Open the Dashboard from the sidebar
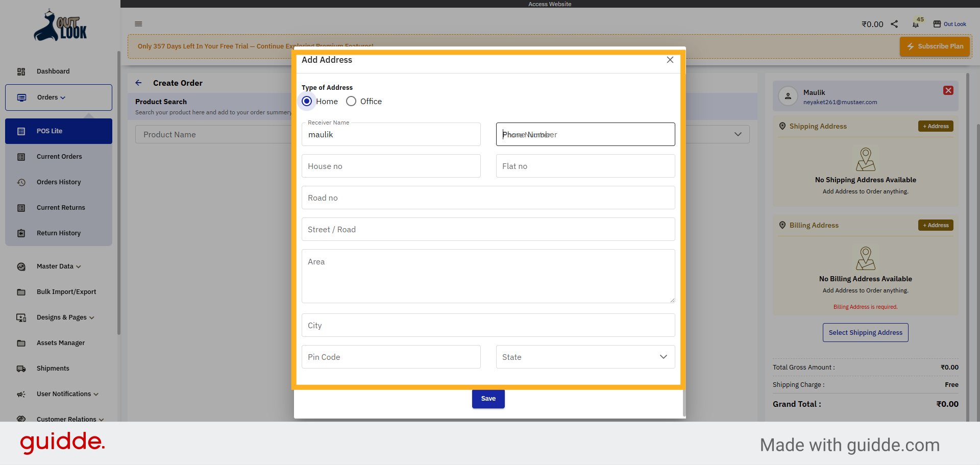This screenshot has width=980, height=465. [x=53, y=71]
